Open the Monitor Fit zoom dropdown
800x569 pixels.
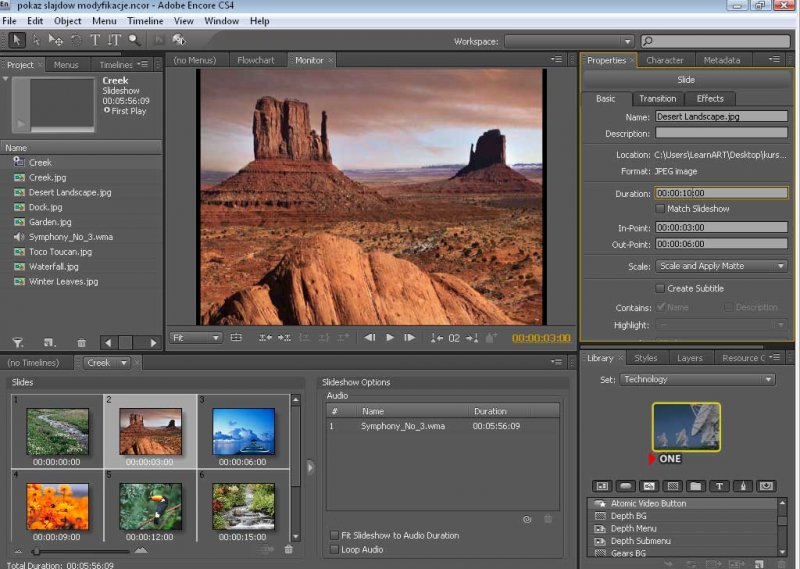tap(196, 338)
